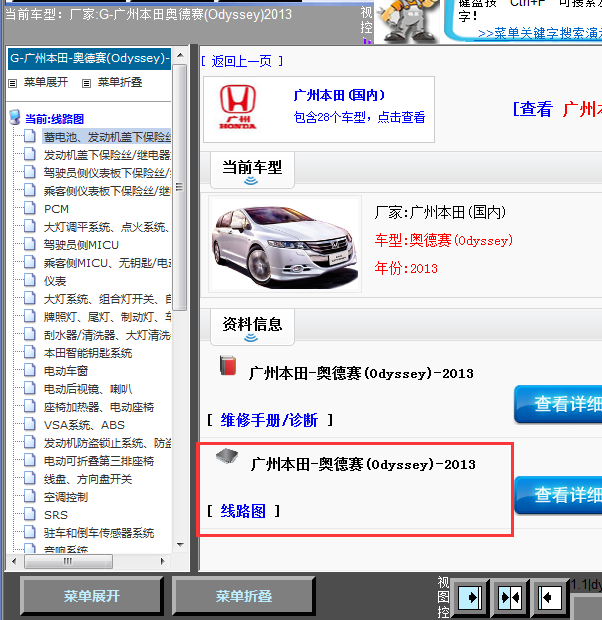Click the right-arrow view control icon
This screenshot has height=620, width=602.
470,597
